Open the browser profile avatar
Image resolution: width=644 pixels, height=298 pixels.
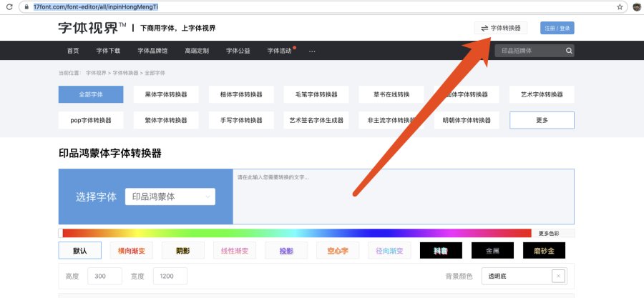tap(636, 6)
